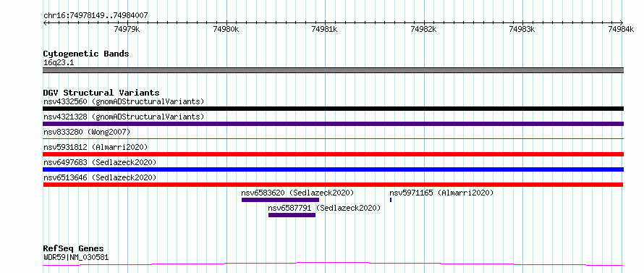The height and width of the screenshot is (273, 644).
Task: Open the nsv4332560 (gnomADStructuralVariants) label
Action: coord(124,101)
